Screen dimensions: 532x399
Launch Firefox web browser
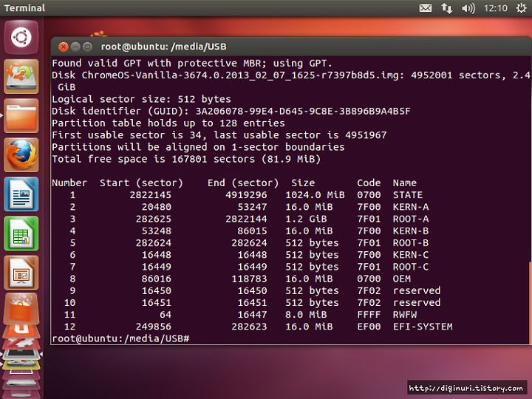pyautogui.click(x=21, y=155)
